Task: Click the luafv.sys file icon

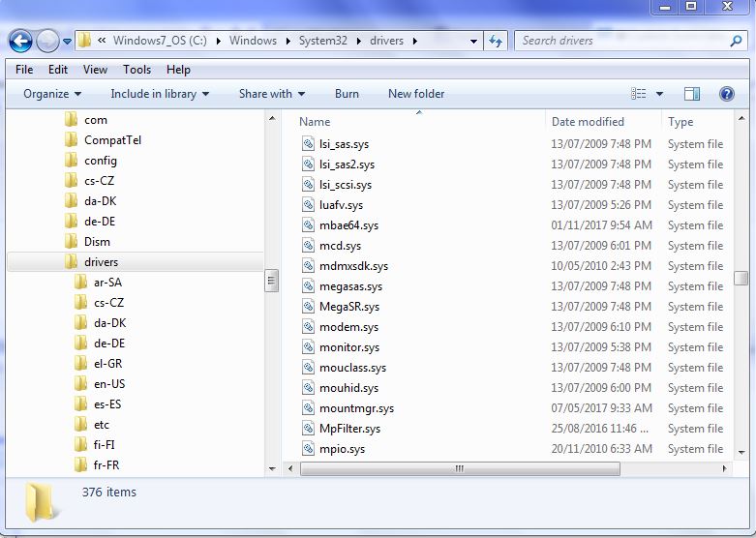Action: click(x=308, y=204)
